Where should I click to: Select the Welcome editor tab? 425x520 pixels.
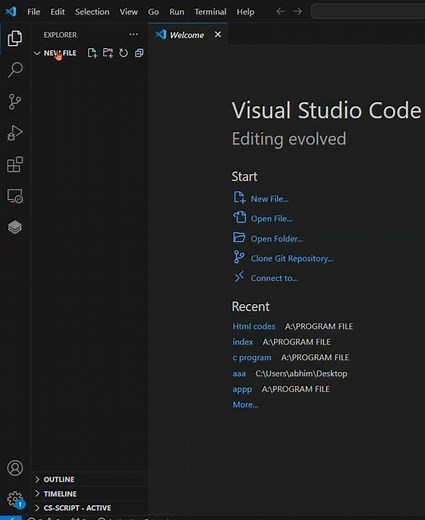point(188,34)
